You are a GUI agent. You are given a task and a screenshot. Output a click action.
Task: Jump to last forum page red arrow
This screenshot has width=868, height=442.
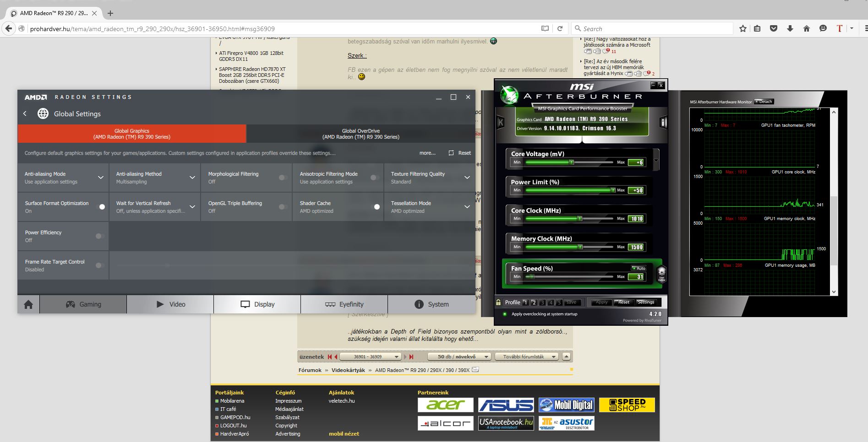411,357
